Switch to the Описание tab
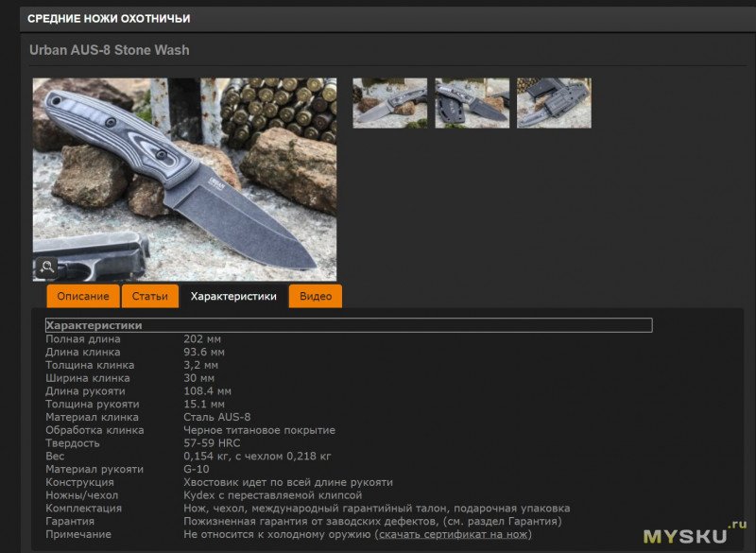756x553 pixels. pos(84,295)
